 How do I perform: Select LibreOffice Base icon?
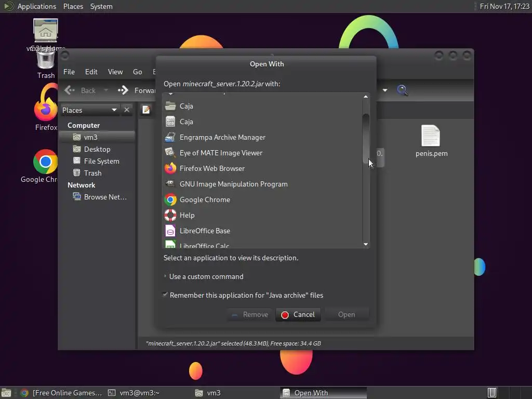(x=170, y=231)
